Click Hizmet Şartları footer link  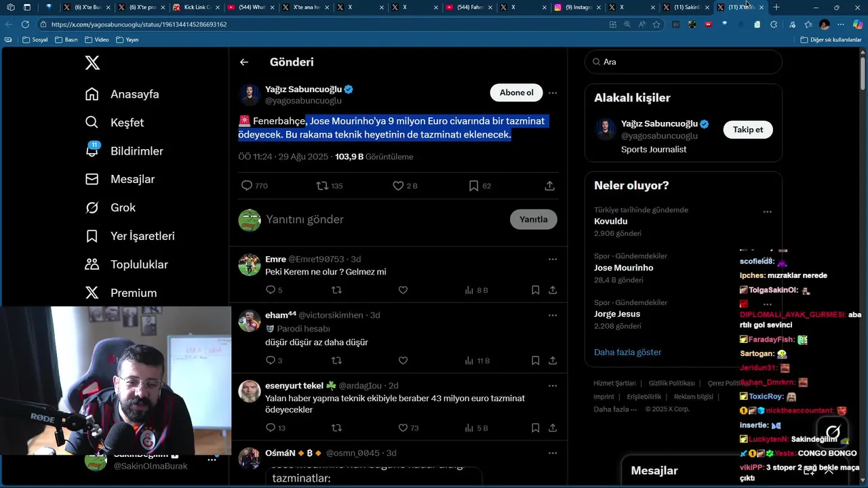pyautogui.click(x=614, y=384)
